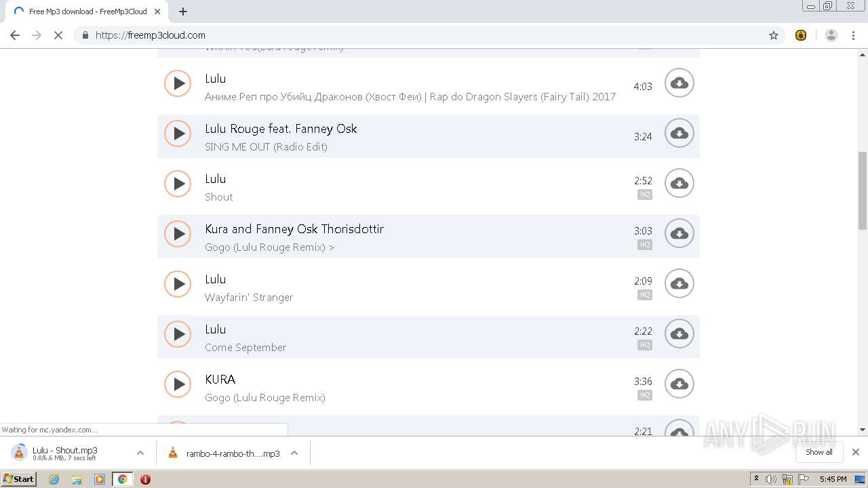Open a new browser tab
868x488 pixels.
[x=183, y=12]
